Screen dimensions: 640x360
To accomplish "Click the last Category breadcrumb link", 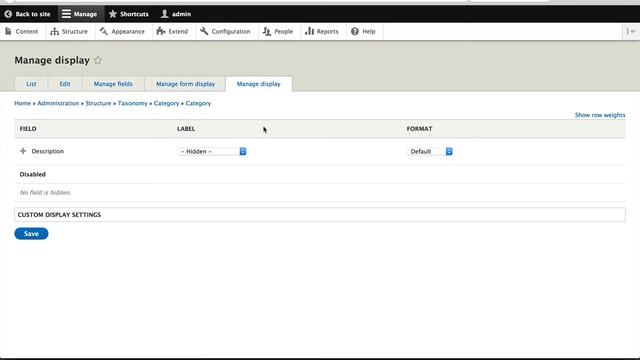I will coord(198,103).
